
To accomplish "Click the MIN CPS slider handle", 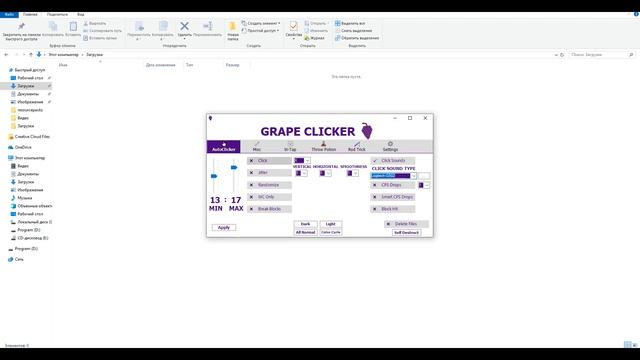I will click(x=214, y=176).
